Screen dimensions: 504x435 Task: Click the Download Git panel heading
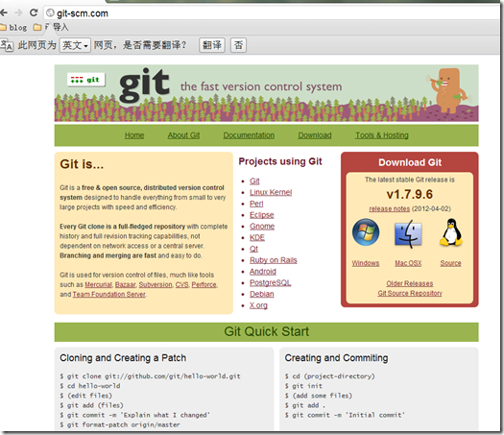coord(410,162)
